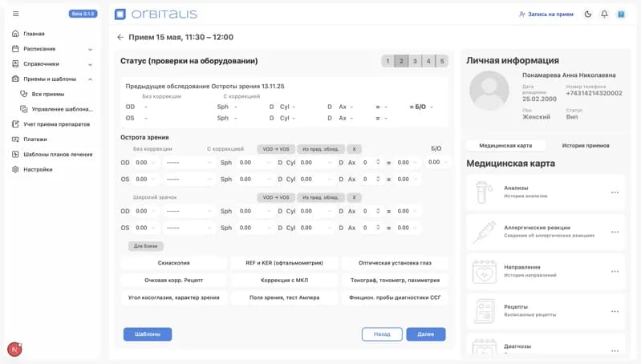
Task: Open the notifications bell
Action: coord(604,14)
